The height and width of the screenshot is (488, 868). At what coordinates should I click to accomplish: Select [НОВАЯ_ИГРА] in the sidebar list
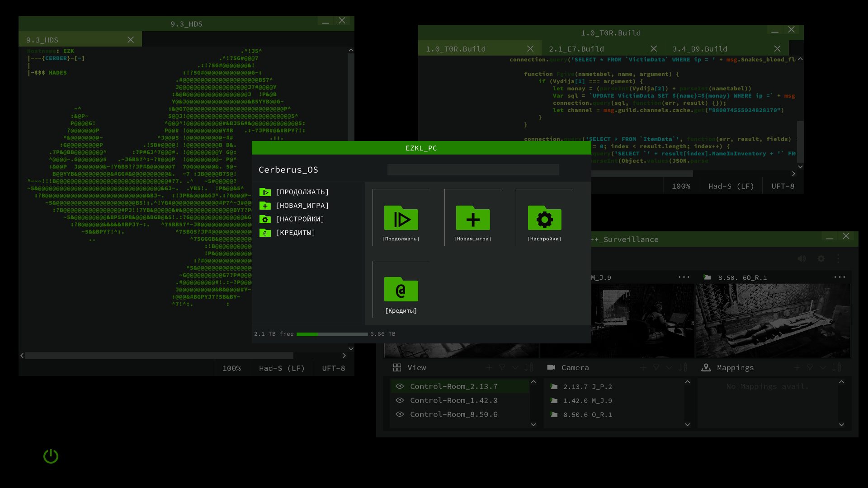tap(302, 206)
